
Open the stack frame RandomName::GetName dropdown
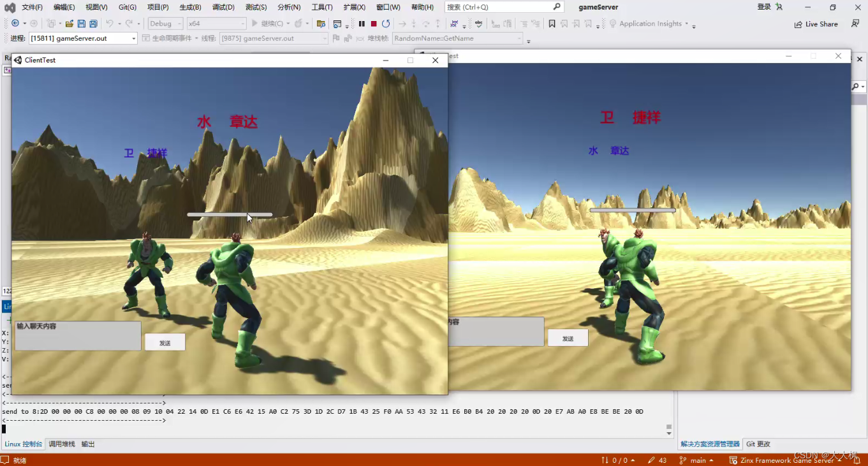[457, 38]
